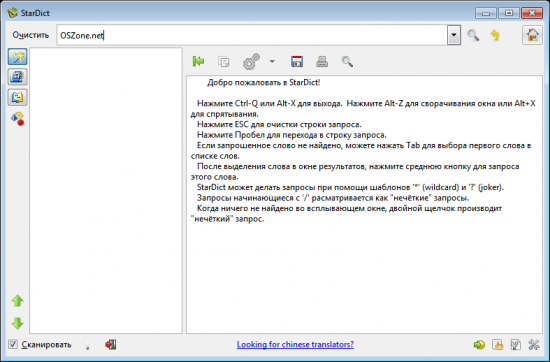550x362 pixels.
Task: Expand the dropdown arrow next to gears
Action: (x=272, y=61)
